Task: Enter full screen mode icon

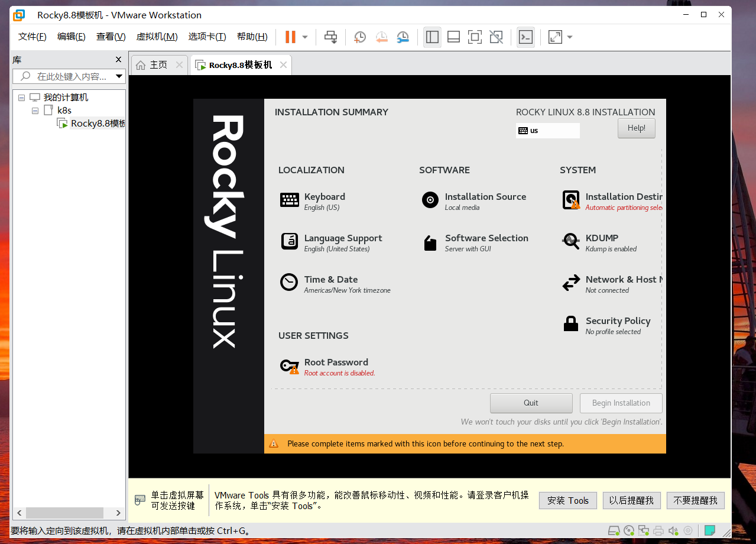Action: [x=475, y=37]
